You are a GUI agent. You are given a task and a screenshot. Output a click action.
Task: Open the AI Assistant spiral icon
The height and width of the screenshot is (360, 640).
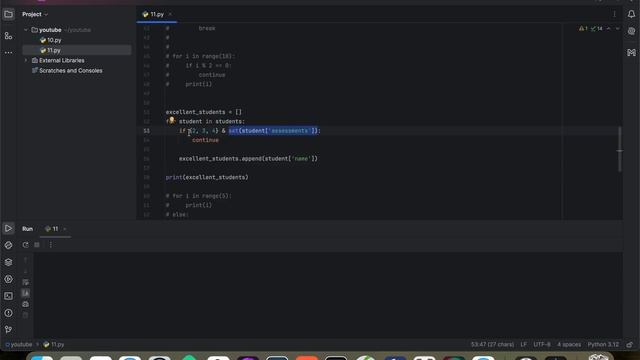[x=631, y=31]
